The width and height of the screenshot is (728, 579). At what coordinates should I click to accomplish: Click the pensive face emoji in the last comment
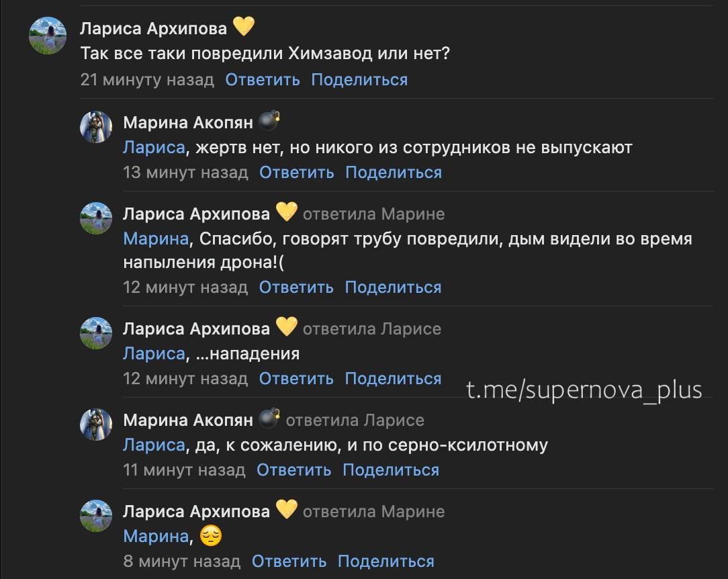pos(211,536)
